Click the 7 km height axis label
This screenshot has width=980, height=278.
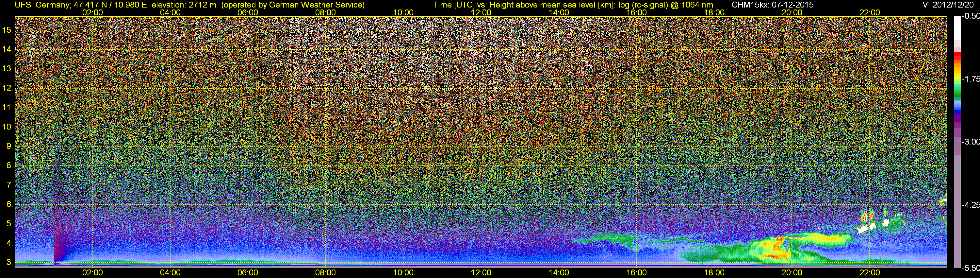tap(9, 185)
